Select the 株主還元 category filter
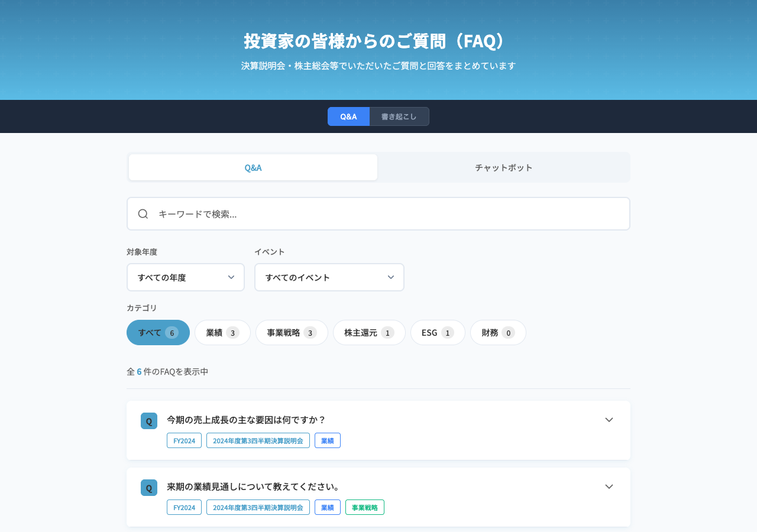 pyautogui.click(x=369, y=332)
